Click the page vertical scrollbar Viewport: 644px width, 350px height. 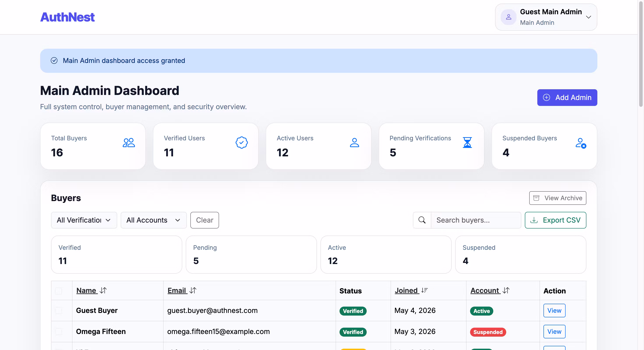[641, 54]
